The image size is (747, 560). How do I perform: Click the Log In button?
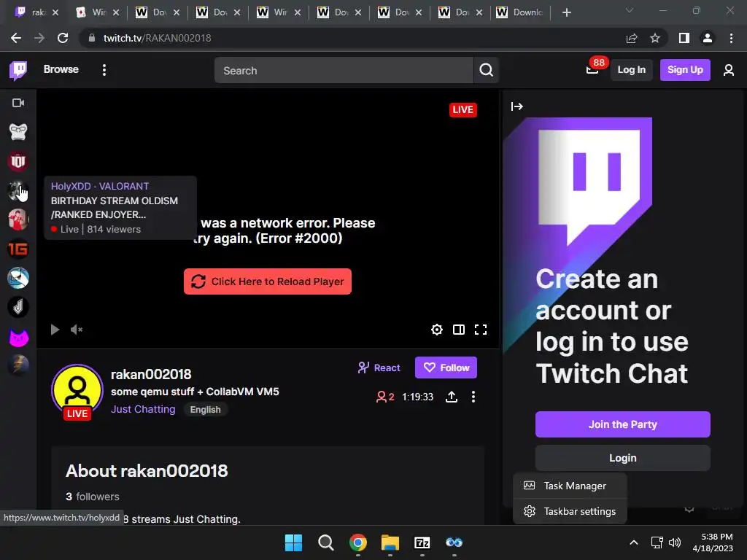click(x=631, y=70)
